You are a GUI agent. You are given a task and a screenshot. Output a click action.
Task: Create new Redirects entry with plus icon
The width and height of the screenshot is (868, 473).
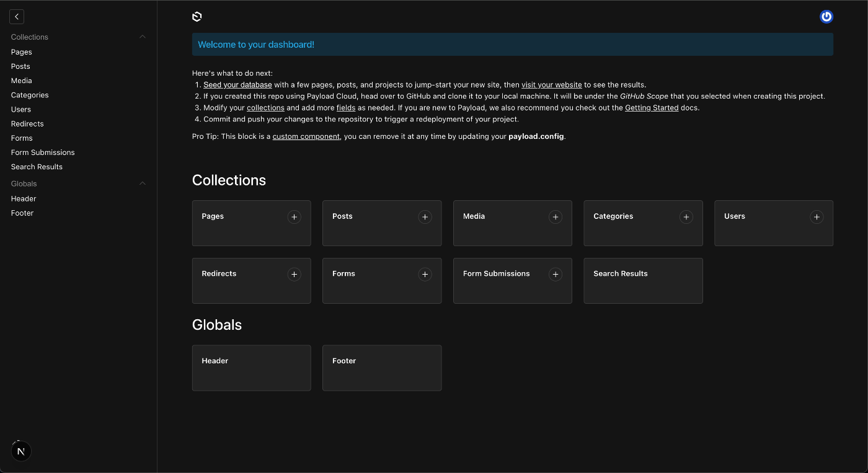pos(294,275)
